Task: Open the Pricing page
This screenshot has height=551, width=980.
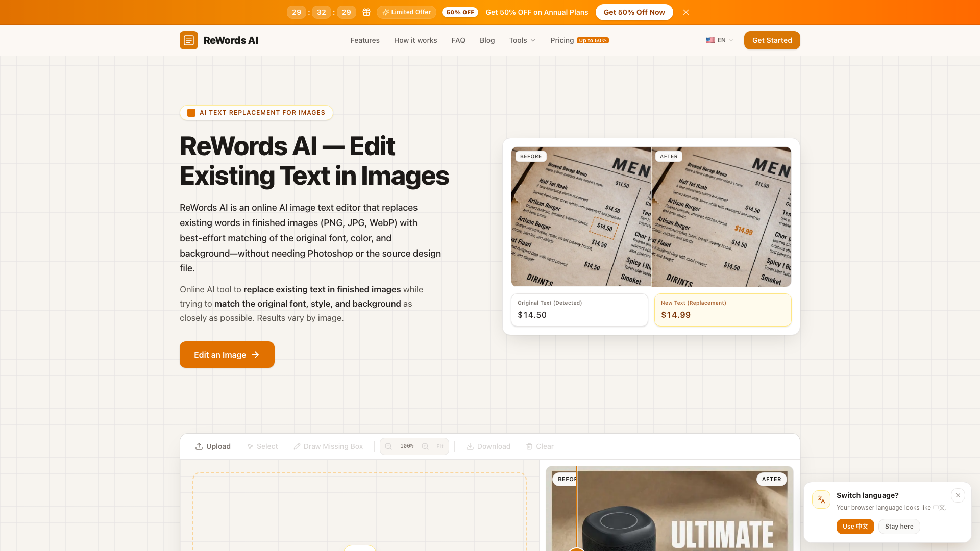Action: coord(579,40)
